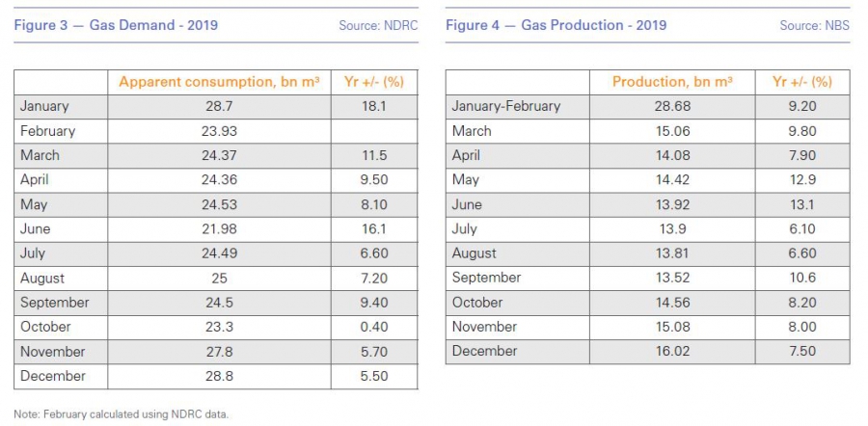Click the December consumption value 28.8
This screenshot has width=868, height=426.
point(219,376)
